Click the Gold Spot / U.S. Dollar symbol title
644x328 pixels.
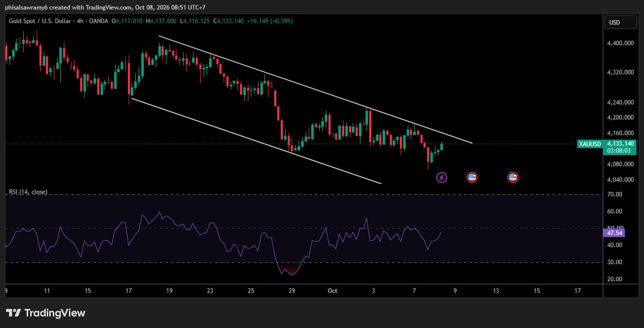point(40,21)
